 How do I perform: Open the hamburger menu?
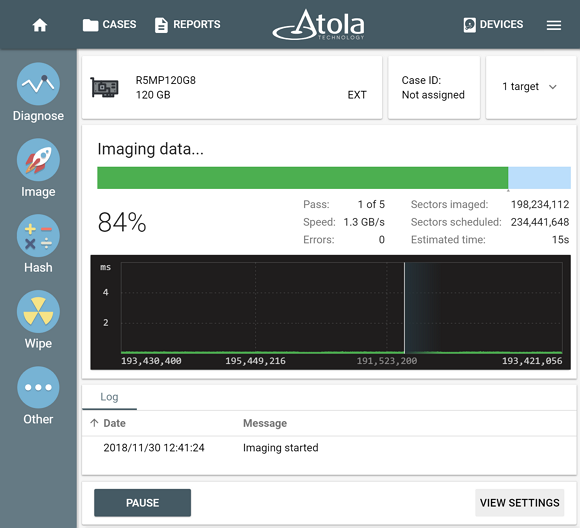click(554, 25)
